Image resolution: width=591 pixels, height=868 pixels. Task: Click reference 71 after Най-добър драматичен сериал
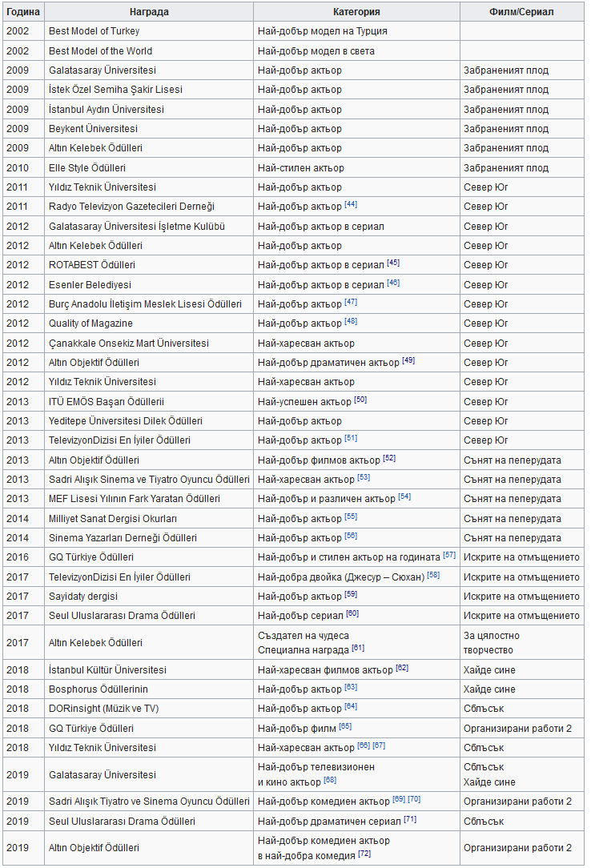410,819
